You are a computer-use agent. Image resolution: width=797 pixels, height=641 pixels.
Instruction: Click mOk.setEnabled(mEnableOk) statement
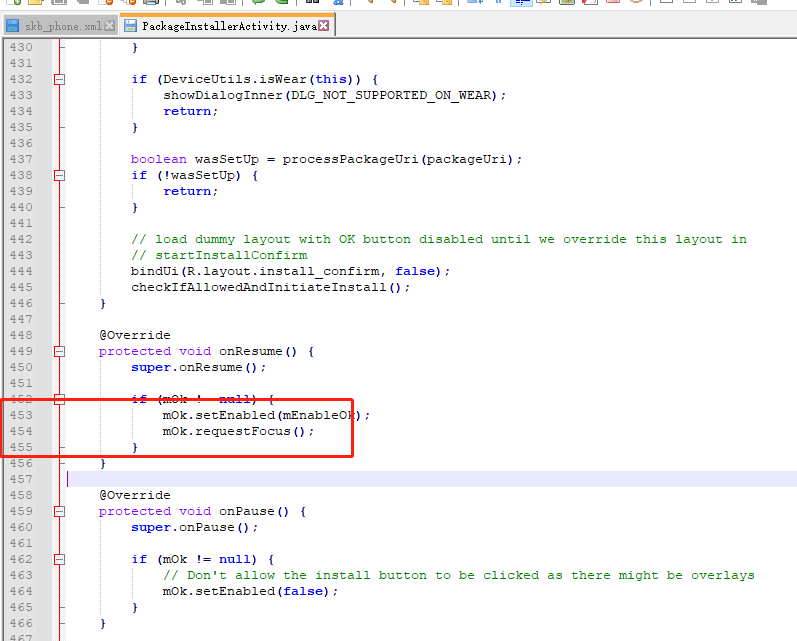(x=266, y=415)
